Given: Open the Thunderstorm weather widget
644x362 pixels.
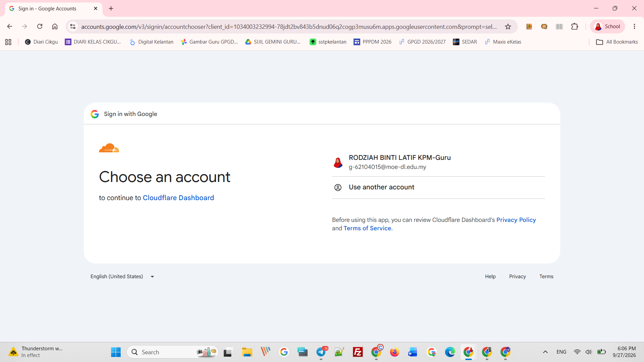Looking at the screenshot, I should click(x=36, y=352).
